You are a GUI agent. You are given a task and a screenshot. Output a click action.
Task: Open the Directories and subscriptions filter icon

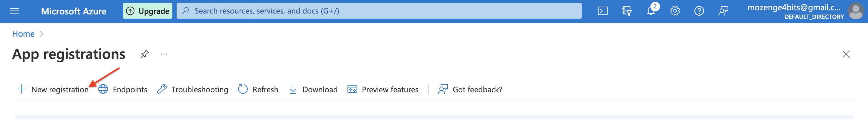[626, 11]
